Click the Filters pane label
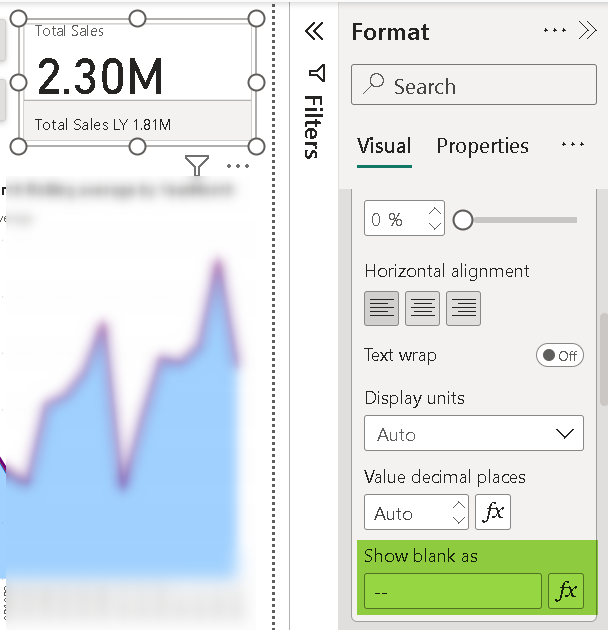This screenshot has height=630, width=608. pyautogui.click(x=313, y=127)
